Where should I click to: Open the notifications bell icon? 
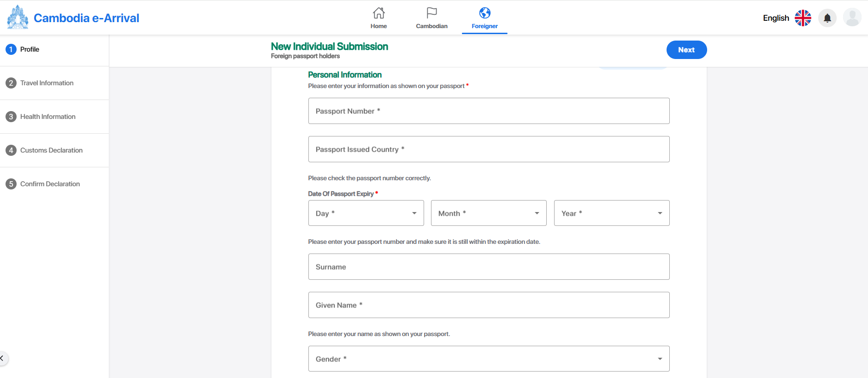click(827, 18)
